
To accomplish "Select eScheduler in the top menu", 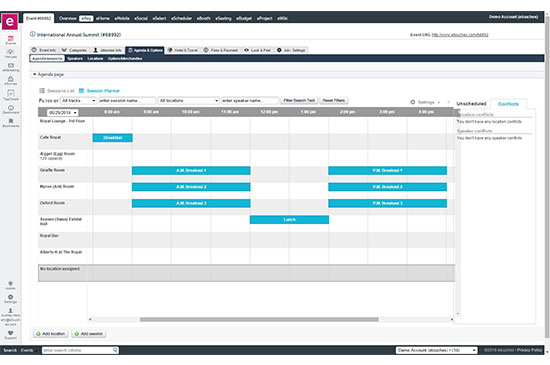I will pos(181,18).
